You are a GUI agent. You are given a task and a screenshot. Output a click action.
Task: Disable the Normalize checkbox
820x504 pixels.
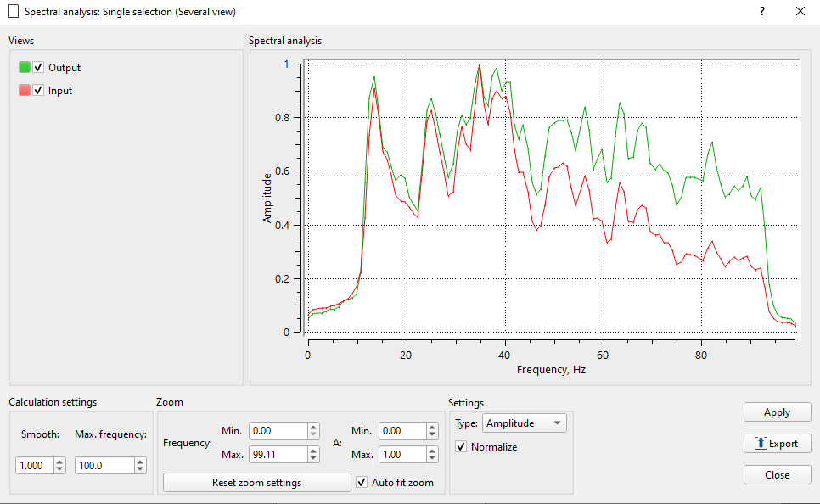coord(462,446)
